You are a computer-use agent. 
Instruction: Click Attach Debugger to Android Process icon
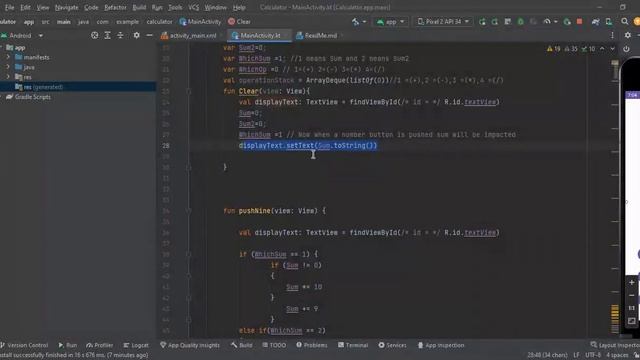click(x=567, y=22)
